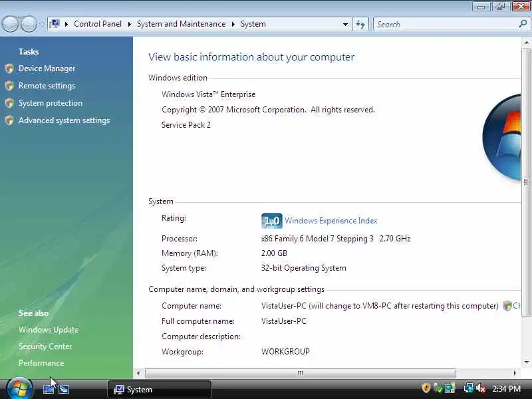Viewport: 532px width, 399px height.
Task: Click the Remote settings shield icon
Action: 9,86
